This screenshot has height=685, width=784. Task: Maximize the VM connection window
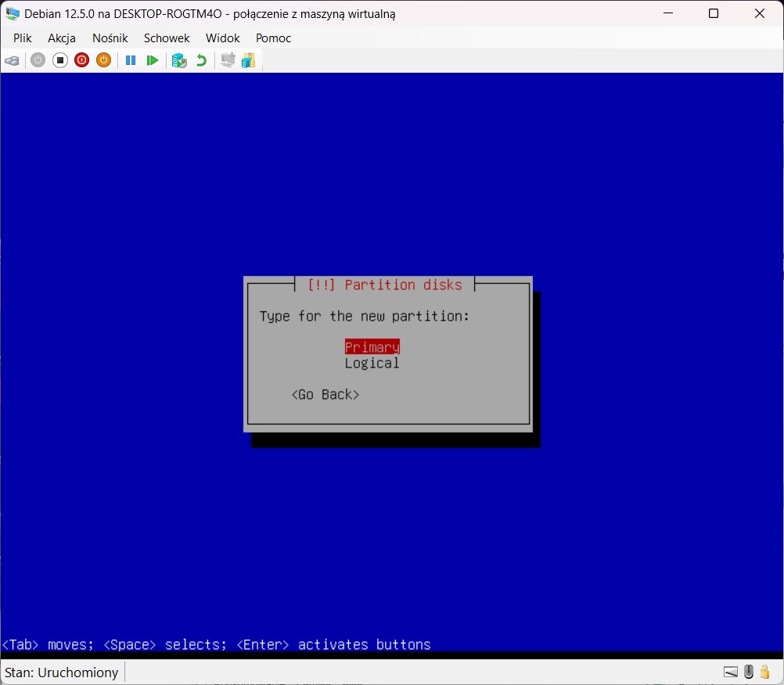click(714, 13)
